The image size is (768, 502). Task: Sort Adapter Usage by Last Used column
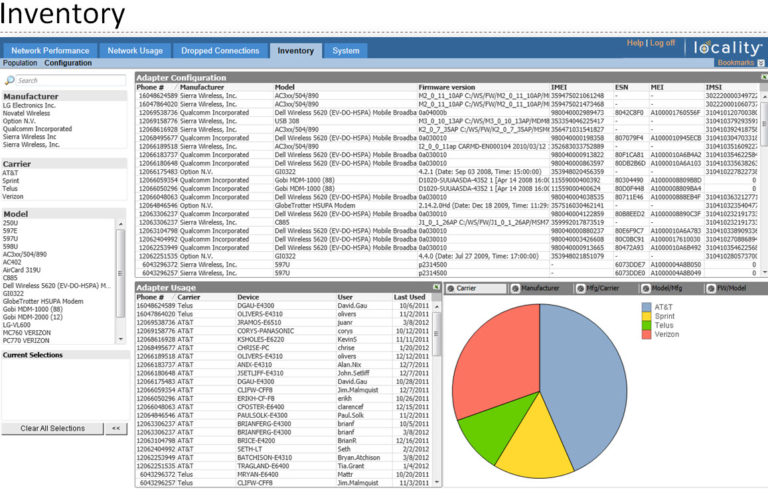[409, 297]
